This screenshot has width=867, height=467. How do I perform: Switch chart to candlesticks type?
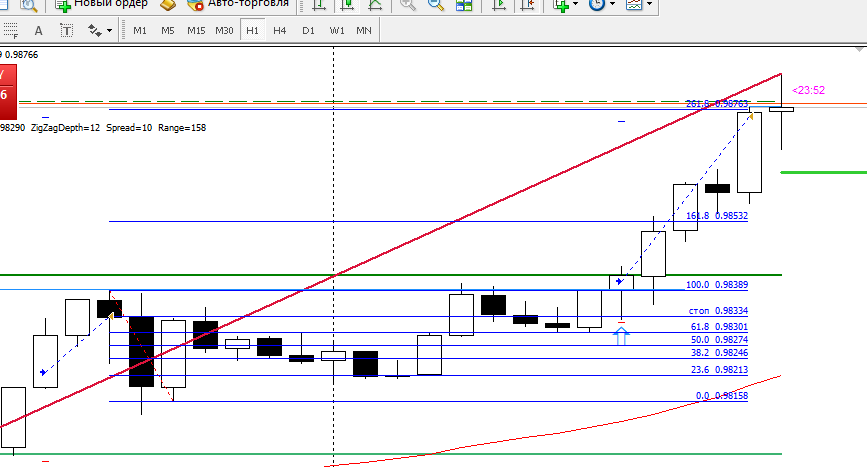pos(347,6)
